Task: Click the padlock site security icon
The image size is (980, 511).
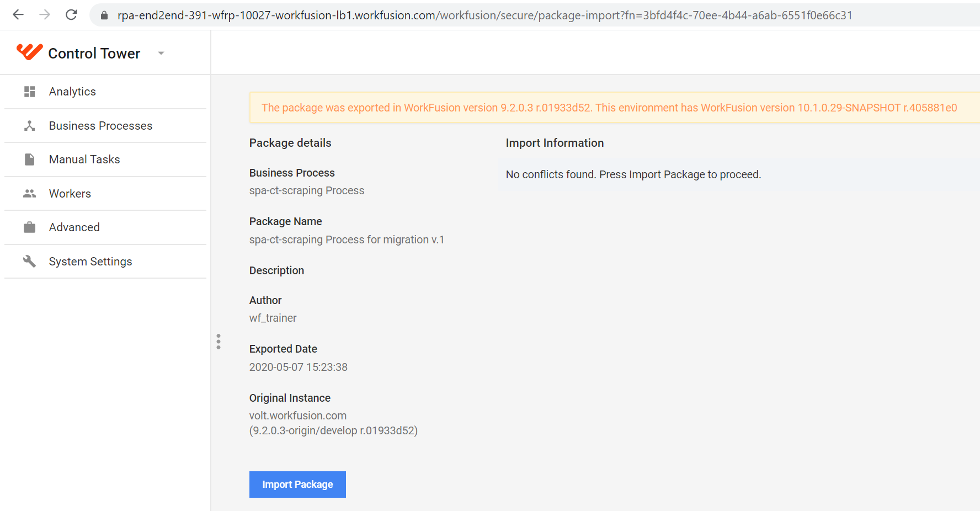Action: (x=104, y=15)
